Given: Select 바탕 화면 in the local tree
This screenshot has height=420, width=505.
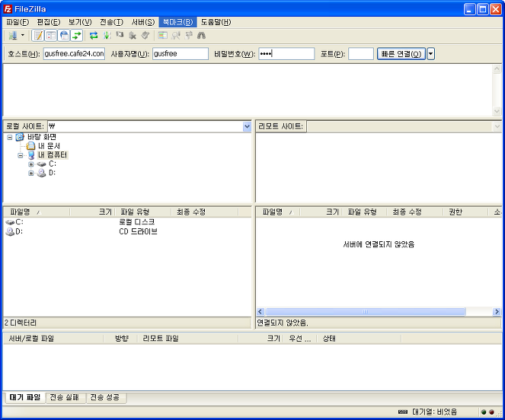Looking at the screenshot, I should point(42,137).
